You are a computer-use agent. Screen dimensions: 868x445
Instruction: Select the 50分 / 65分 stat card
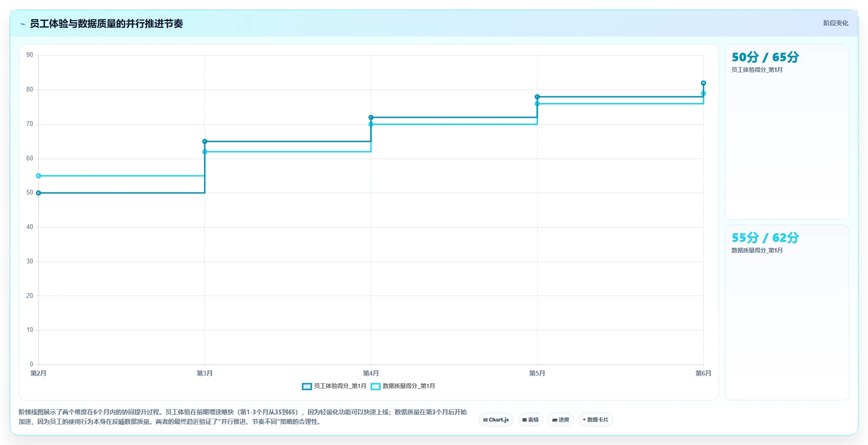coord(787,132)
